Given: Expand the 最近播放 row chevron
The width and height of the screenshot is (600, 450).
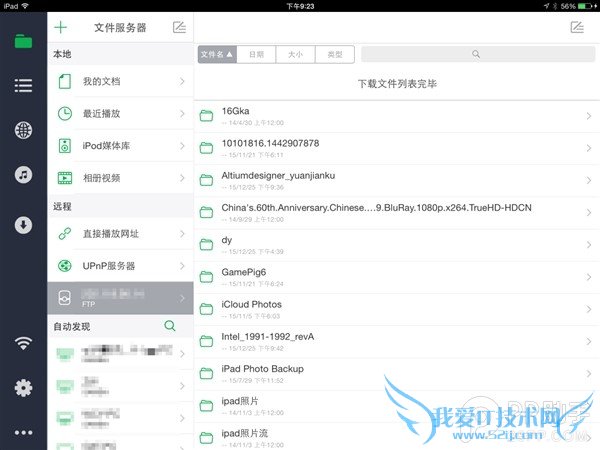Looking at the screenshot, I should pyautogui.click(x=182, y=114).
